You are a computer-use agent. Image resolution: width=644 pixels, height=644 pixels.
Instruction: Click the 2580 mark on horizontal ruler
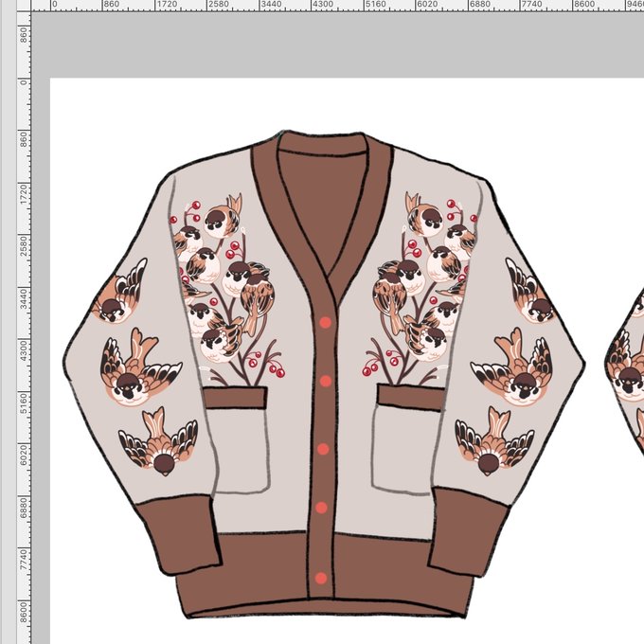[x=219, y=5]
